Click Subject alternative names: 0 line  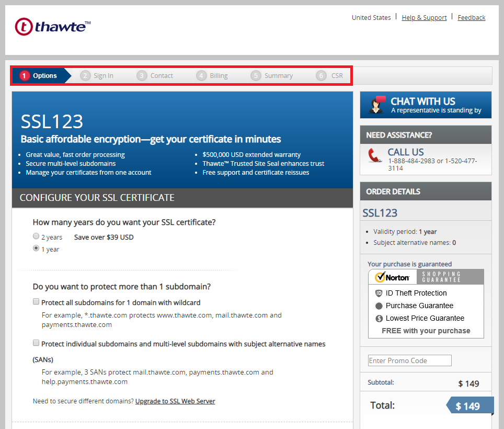tap(415, 242)
